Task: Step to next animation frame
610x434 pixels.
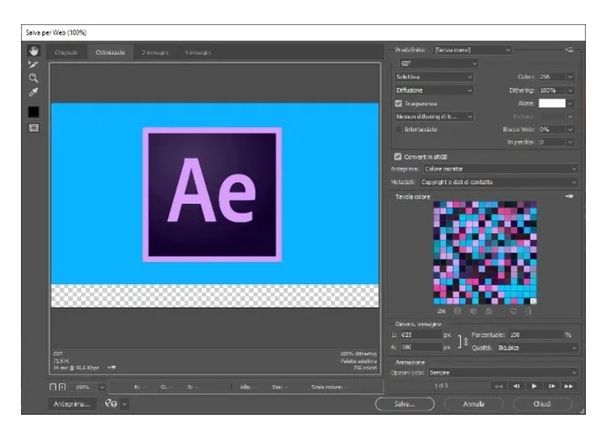Action: point(552,386)
